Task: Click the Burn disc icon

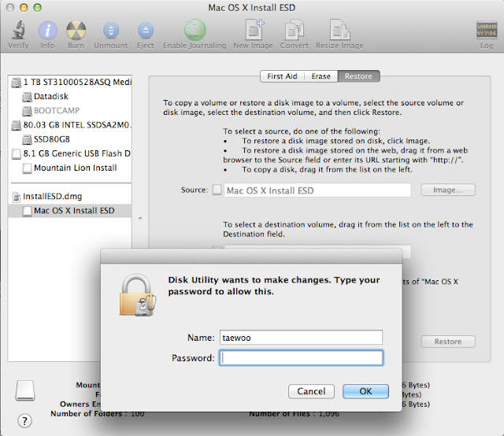Action: pyautogui.click(x=76, y=30)
